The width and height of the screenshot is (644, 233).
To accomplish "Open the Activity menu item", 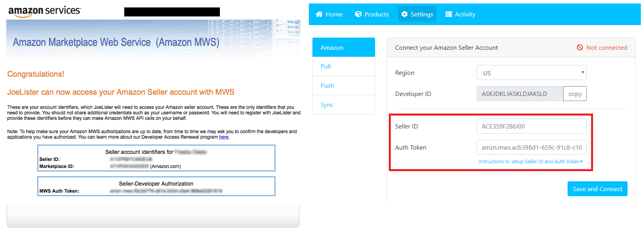I will coord(461,14).
